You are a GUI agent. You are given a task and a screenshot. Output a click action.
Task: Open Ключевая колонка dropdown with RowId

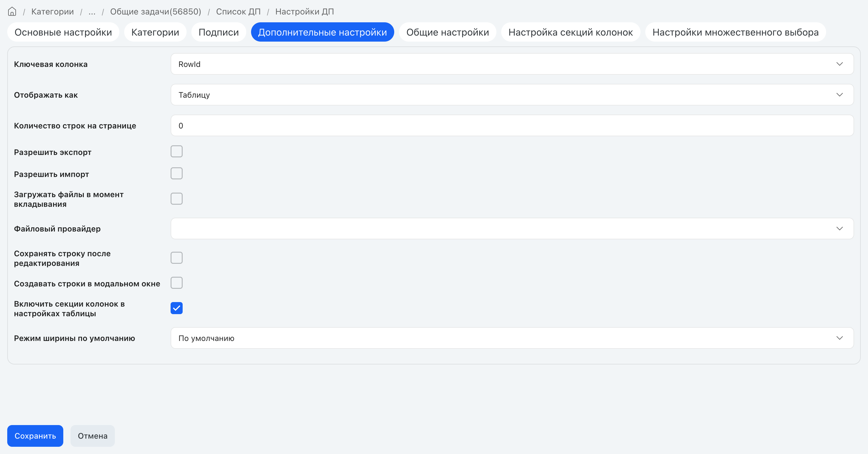coord(512,64)
